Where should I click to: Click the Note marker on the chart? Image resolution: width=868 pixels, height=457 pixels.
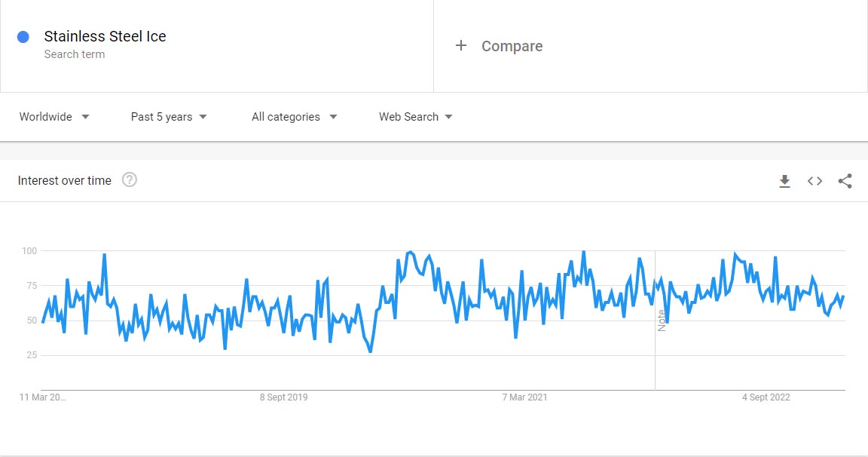pos(662,320)
